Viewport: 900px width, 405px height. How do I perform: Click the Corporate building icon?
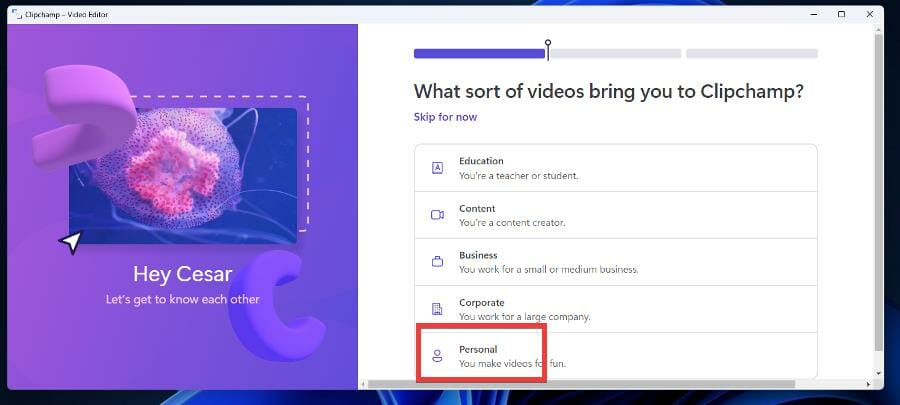pyautogui.click(x=437, y=309)
